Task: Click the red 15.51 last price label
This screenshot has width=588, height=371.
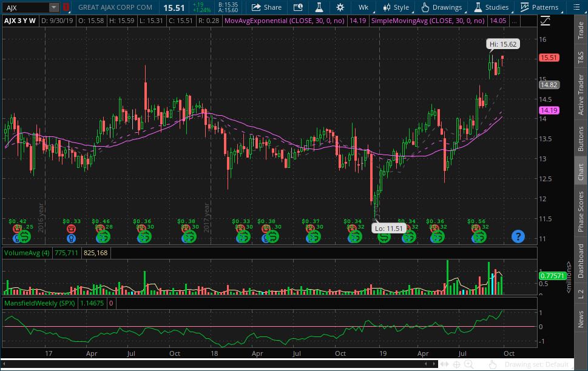Action: pos(549,58)
